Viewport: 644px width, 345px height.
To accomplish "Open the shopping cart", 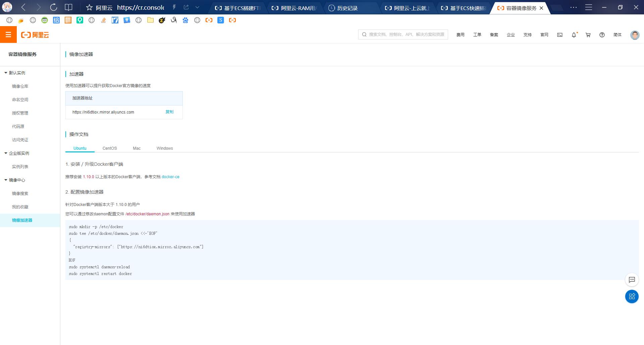I will point(588,35).
